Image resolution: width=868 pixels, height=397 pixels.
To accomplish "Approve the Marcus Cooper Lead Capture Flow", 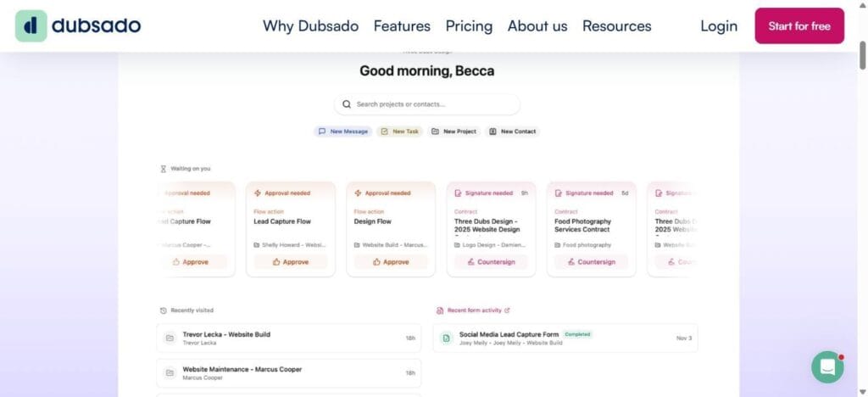I will coord(192,262).
